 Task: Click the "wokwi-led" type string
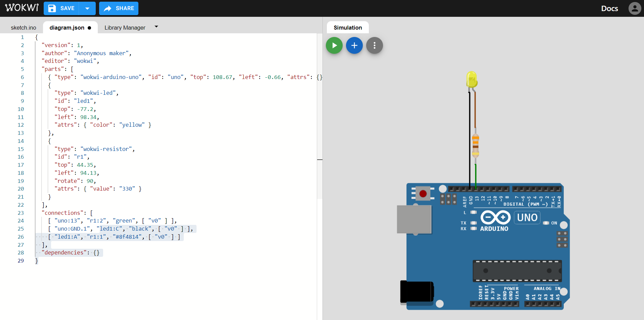(x=98, y=93)
